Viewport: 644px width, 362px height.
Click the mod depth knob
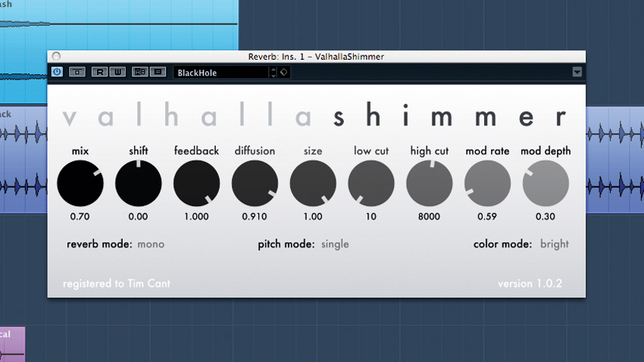tap(546, 183)
